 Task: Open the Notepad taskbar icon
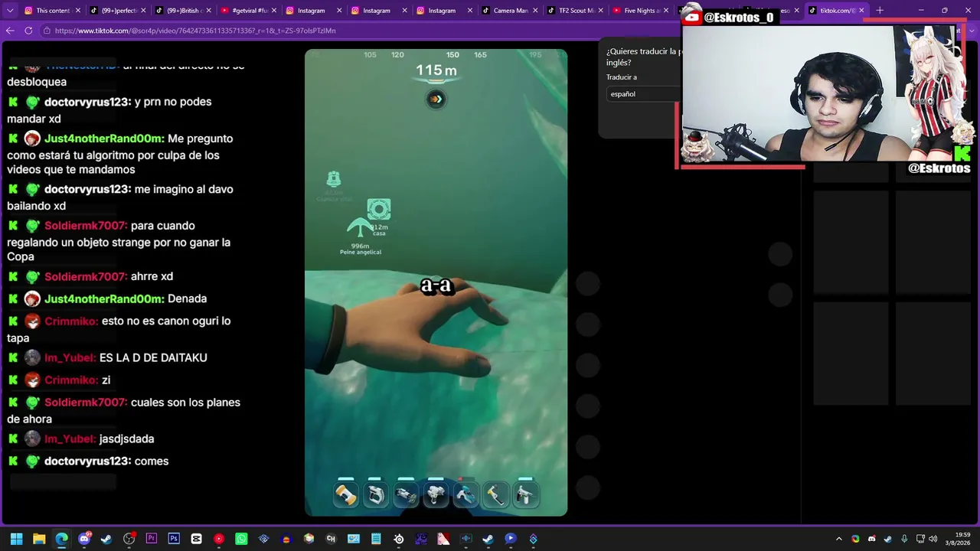point(376,539)
